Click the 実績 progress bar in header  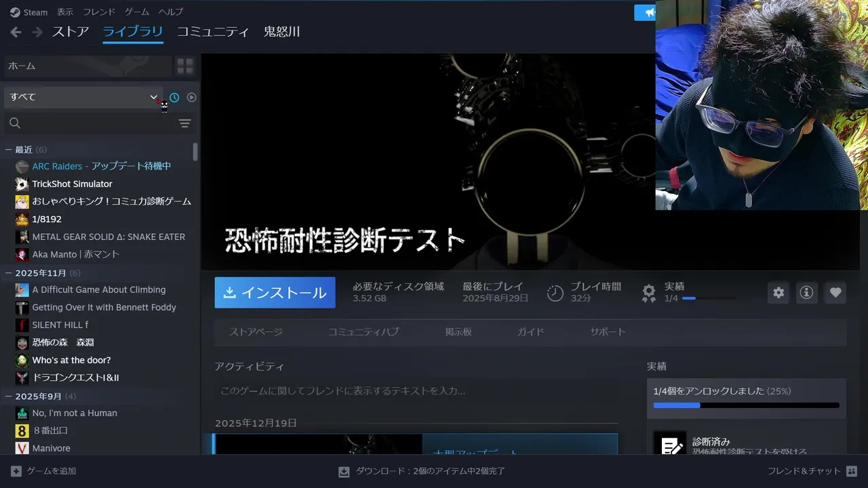click(x=709, y=298)
